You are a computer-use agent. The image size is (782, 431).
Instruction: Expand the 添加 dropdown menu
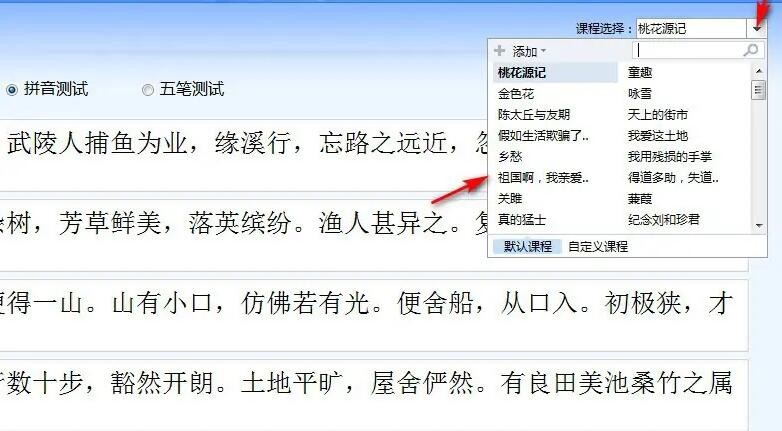529,51
